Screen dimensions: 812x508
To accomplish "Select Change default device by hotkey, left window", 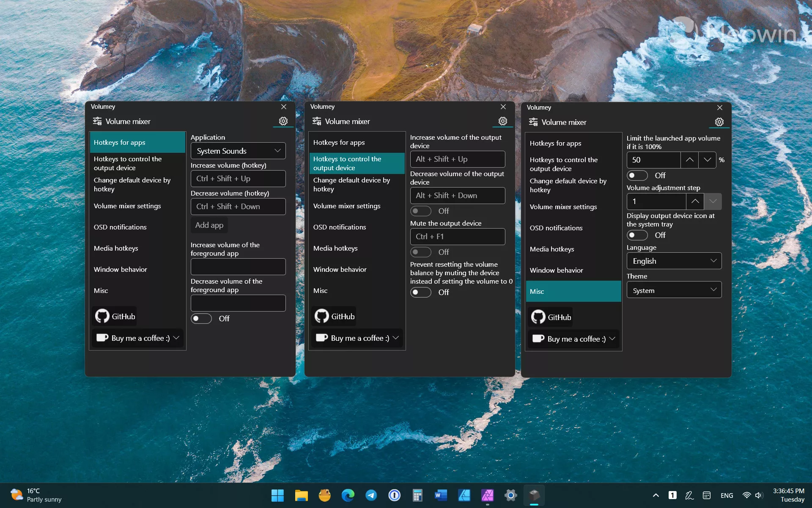I will pos(137,185).
